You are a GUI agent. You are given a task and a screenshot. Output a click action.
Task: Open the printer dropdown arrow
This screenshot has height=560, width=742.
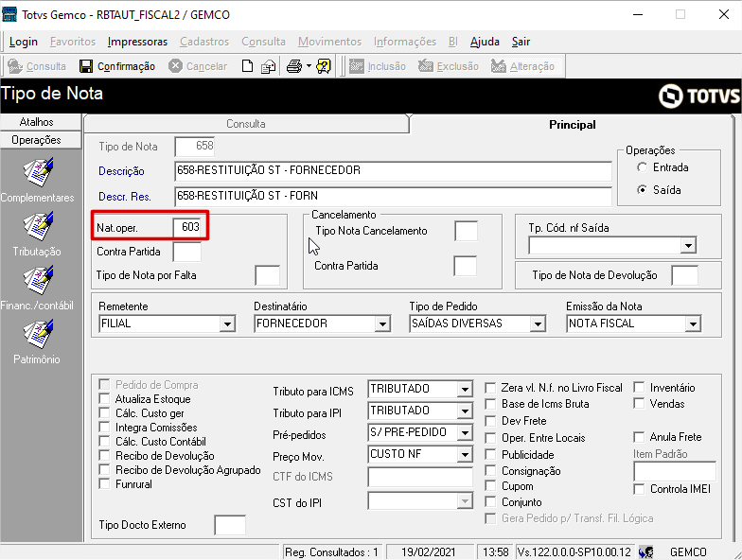[309, 66]
